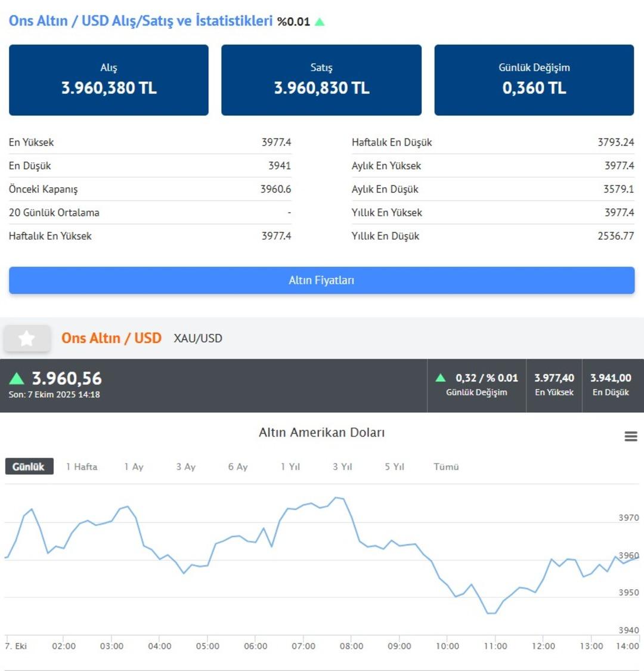Click green up arrow beside %0.01 header
644x671 pixels.
click(320, 22)
